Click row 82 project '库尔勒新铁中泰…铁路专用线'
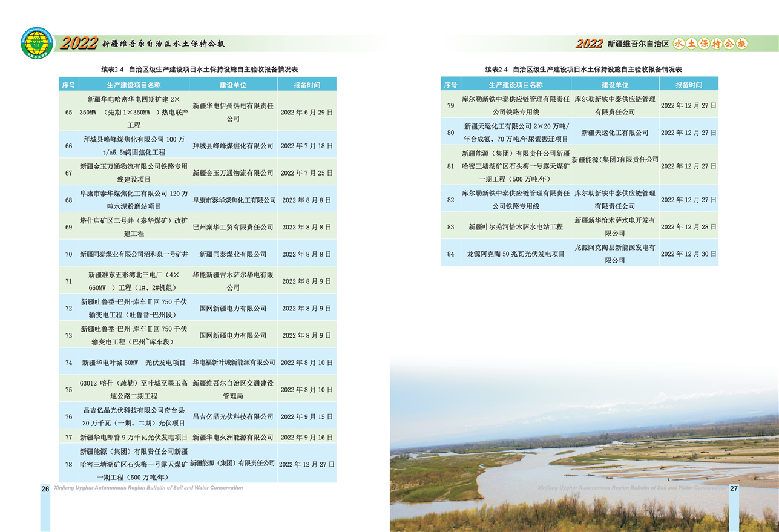779x532 pixels. pyautogui.click(x=516, y=200)
